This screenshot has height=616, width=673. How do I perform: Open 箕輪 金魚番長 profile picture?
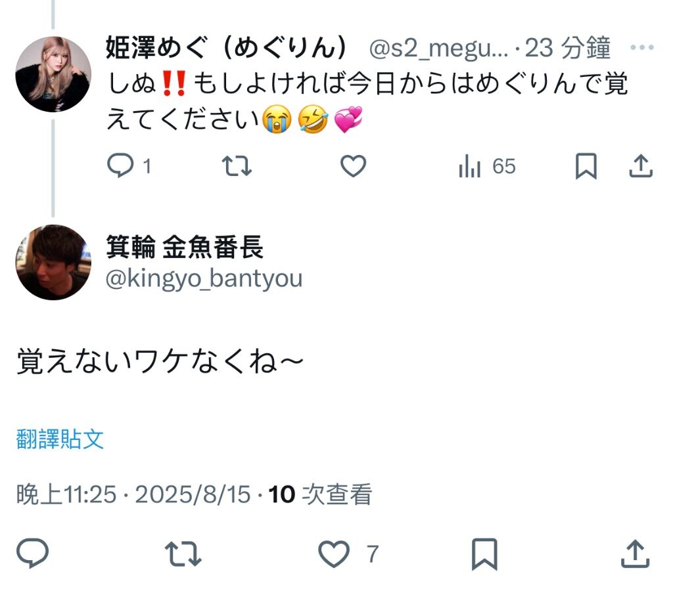[x=53, y=262]
